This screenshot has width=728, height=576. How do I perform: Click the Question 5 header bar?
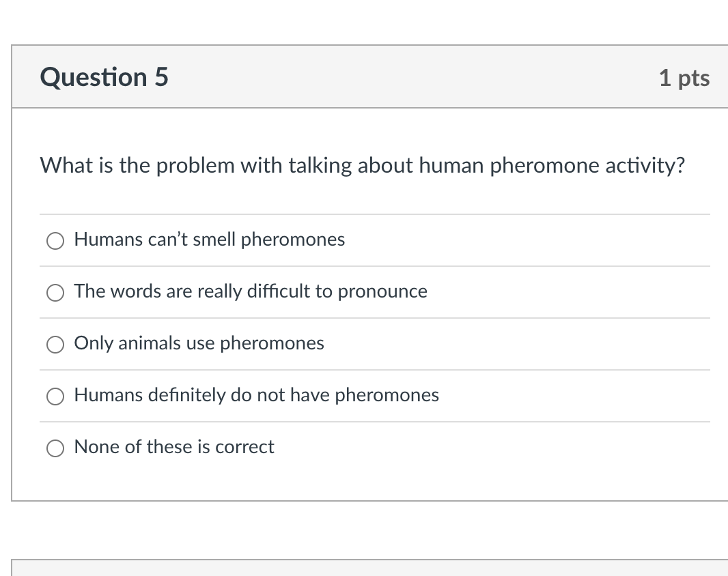(x=369, y=76)
